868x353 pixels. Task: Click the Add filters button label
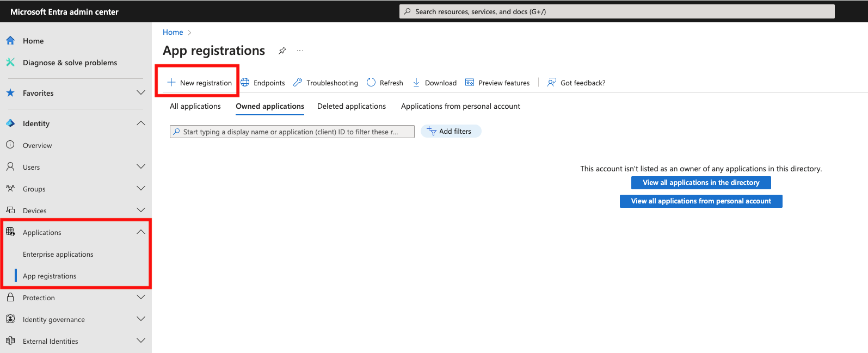[x=455, y=131]
